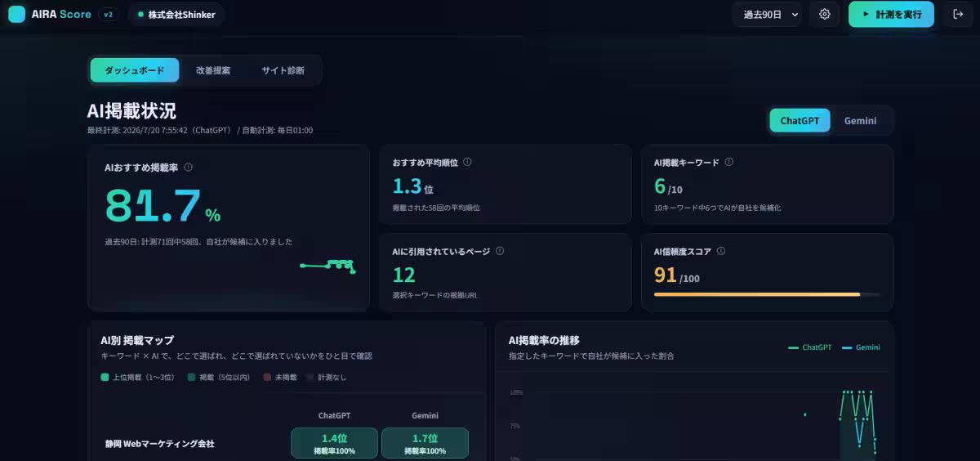Click the v2 version badge

point(108,14)
